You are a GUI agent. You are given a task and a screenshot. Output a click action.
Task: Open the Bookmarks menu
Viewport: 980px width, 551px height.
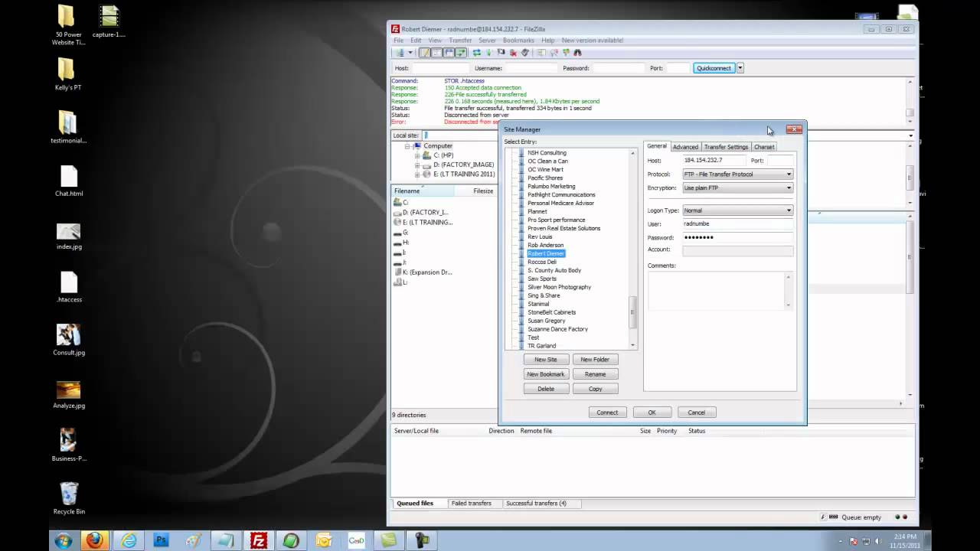tap(518, 41)
